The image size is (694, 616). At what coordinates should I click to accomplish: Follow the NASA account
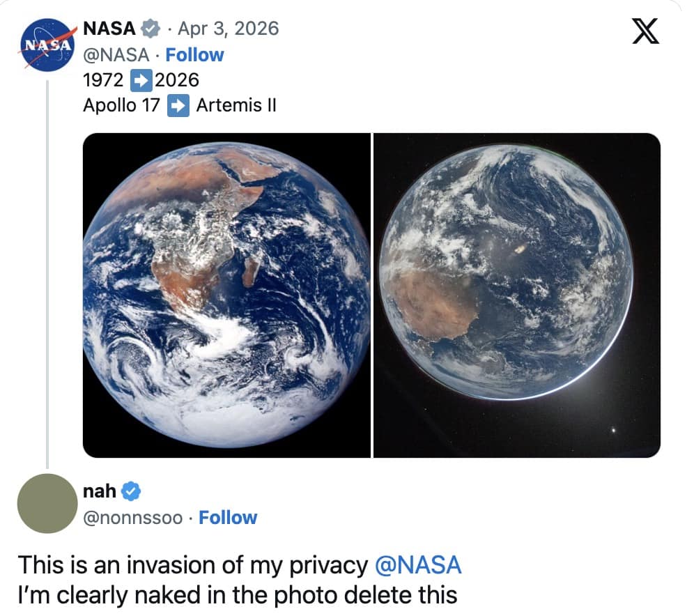coord(194,54)
